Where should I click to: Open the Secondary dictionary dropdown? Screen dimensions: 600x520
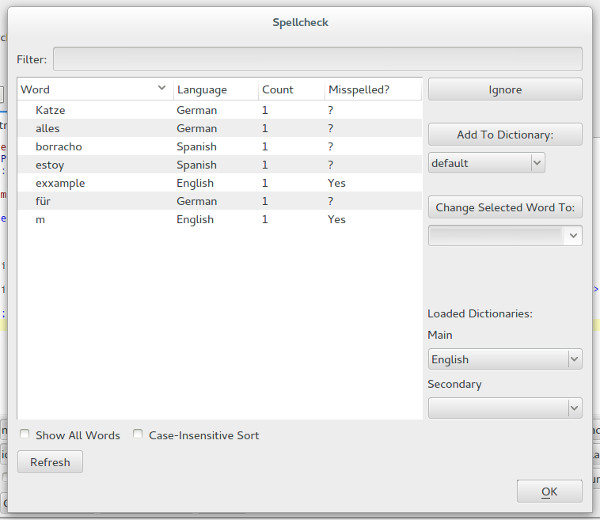(x=505, y=408)
